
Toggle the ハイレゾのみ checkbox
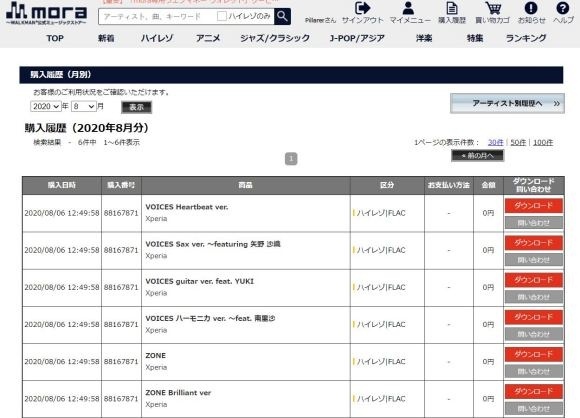(x=222, y=16)
